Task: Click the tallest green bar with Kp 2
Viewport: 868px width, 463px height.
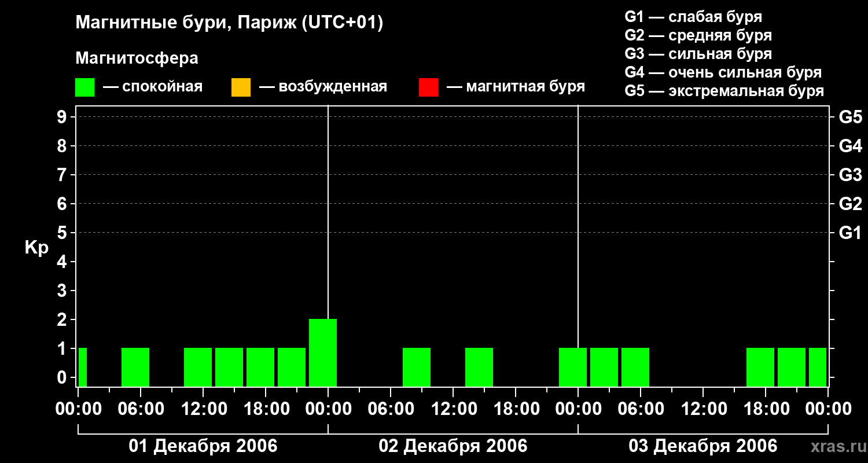Action: pos(323,352)
